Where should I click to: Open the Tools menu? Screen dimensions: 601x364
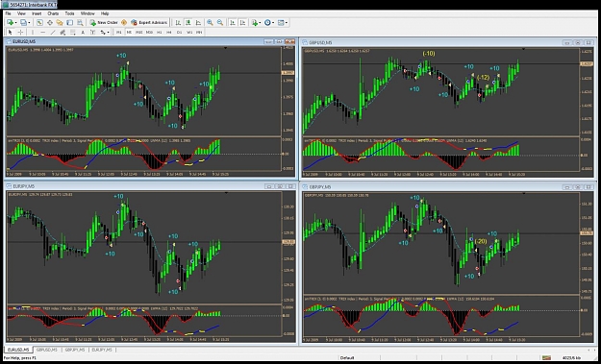tap(69, 13)
